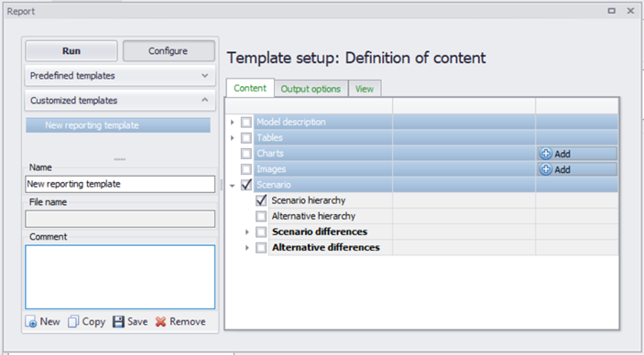
Task: Open the View tab
Action: pos(365,89)
